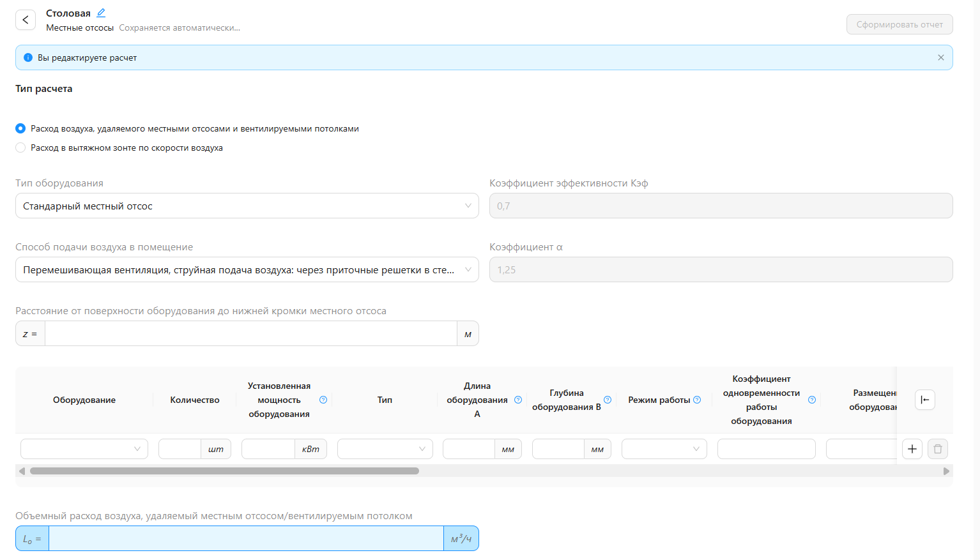Viewport: 980px width, 560px height.
Task: Click help icon next to Глубина оборудования B
Action: coord(608,400)
